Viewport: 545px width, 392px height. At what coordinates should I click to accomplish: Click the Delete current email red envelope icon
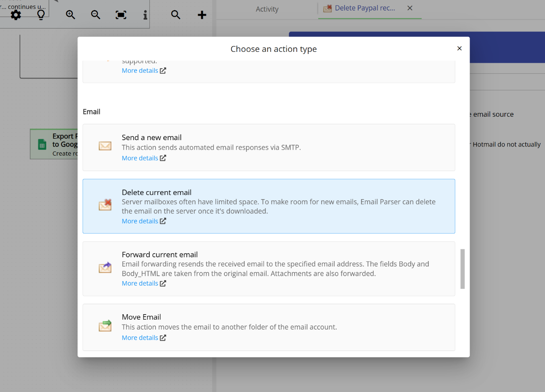click(104, 205)
